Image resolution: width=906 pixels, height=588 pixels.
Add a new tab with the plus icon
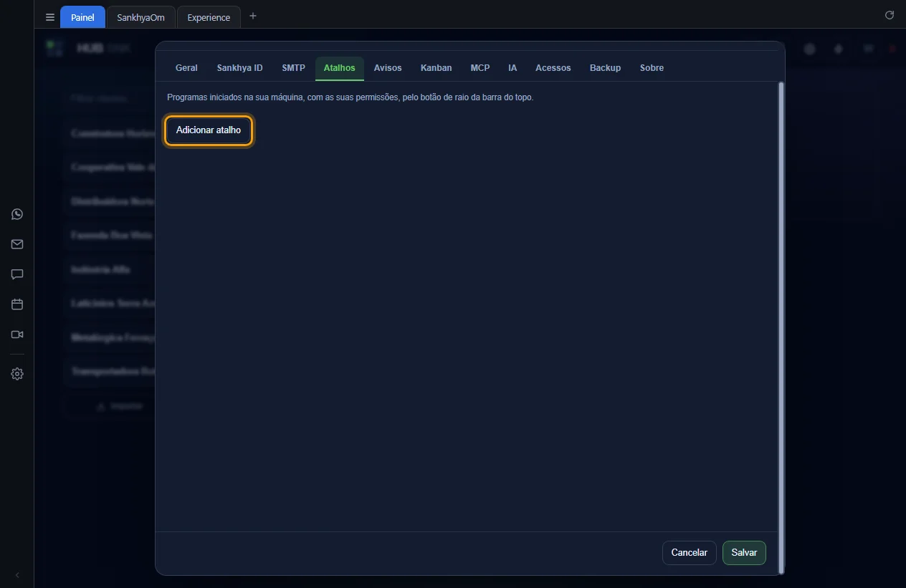(252, 16)
